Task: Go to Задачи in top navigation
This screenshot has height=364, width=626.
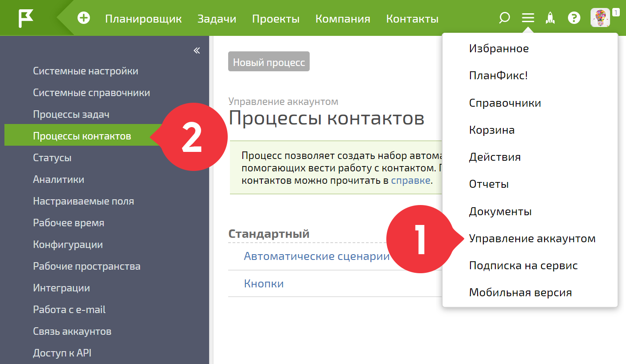Action: [217, 19]
